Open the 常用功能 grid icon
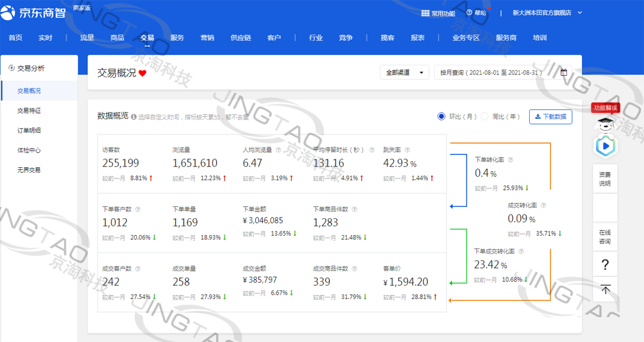The height and width of the screenshot is (342, 644). coord(425,13)
